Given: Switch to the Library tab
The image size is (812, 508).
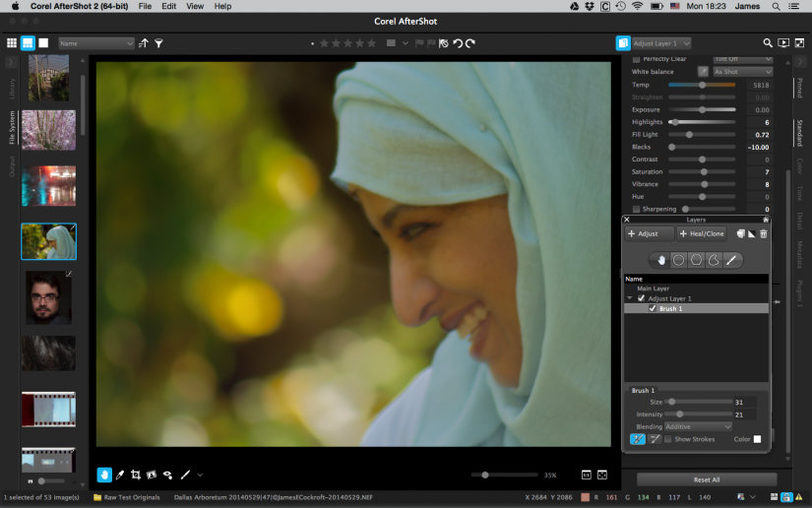Looking at the screenshot, I should tap(12, 89).
